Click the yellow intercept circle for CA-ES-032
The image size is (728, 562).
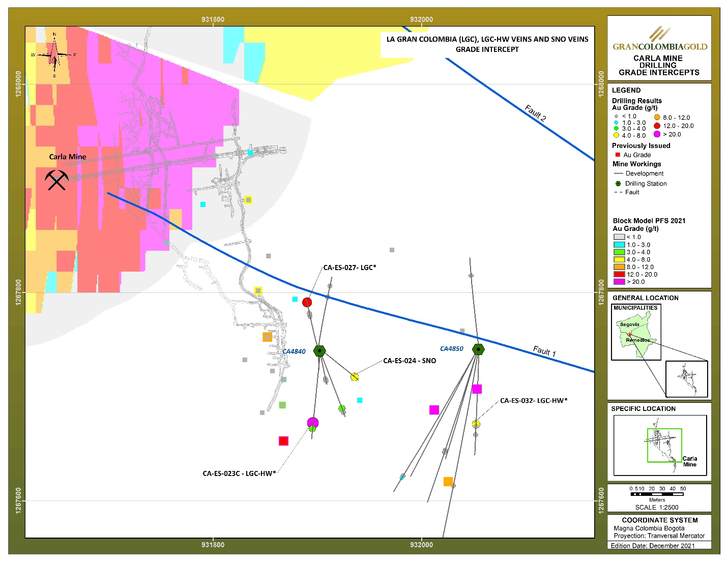tap(476, 424)
